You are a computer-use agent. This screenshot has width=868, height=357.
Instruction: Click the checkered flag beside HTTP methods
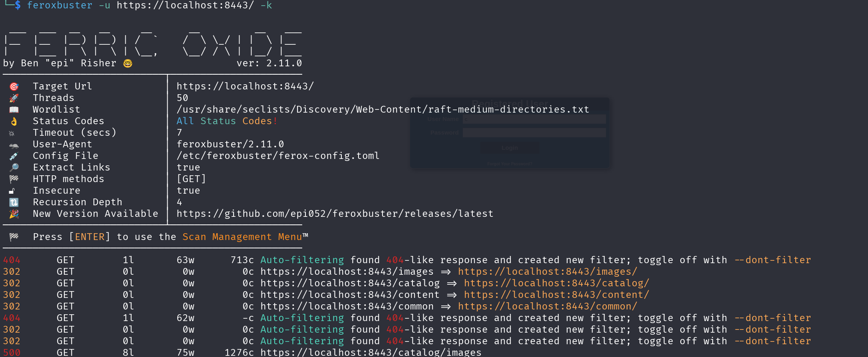click(14, 179)
